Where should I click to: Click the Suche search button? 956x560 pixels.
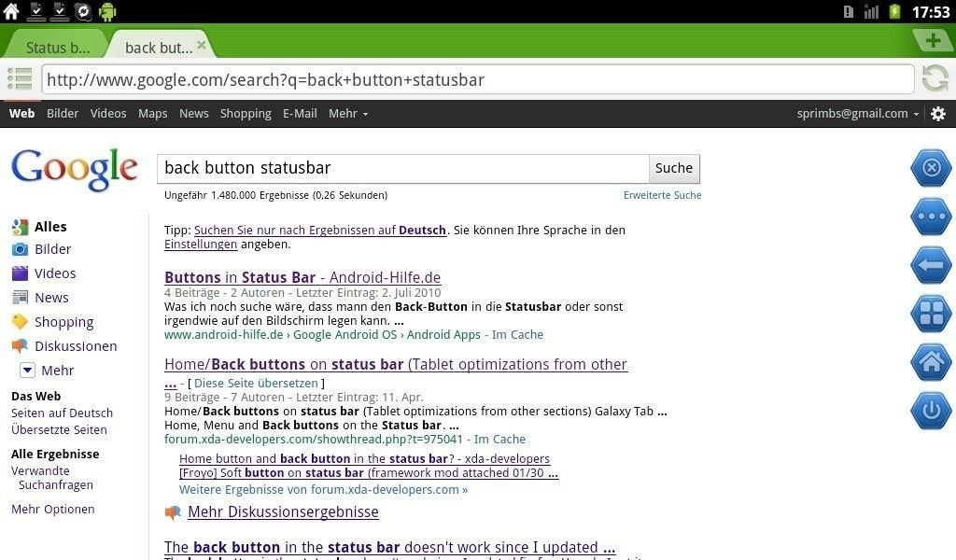point(673,168)
